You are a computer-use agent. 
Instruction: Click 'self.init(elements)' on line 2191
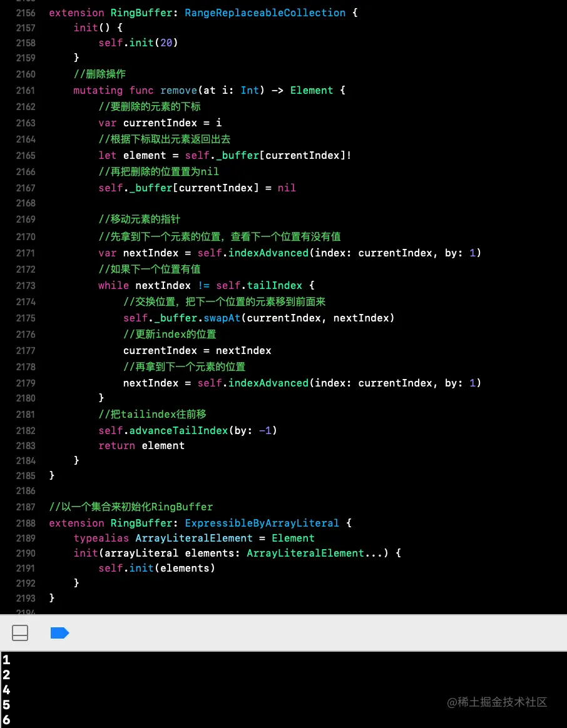point(157,569)
